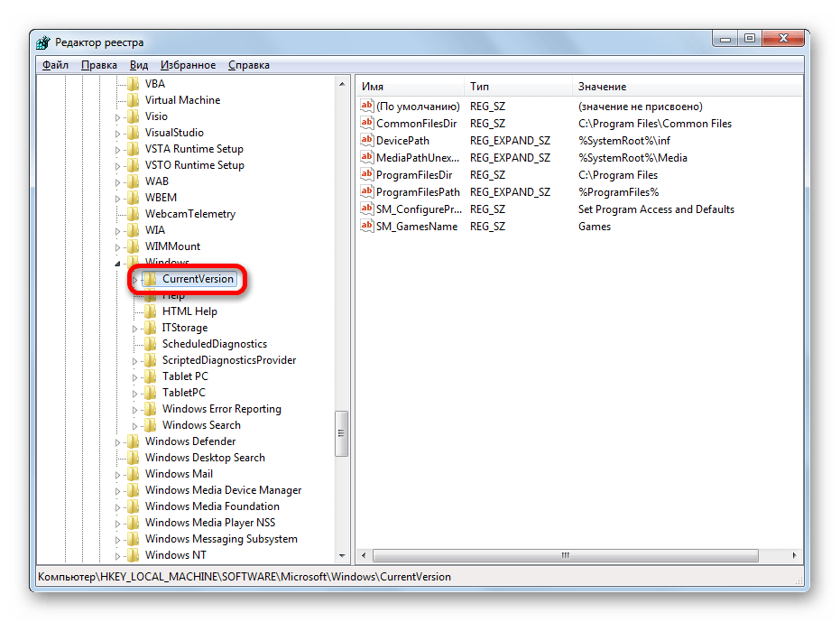The image size is (840, 622).
Task: Expand the WBEM key
Action: [x=118, y=199]
